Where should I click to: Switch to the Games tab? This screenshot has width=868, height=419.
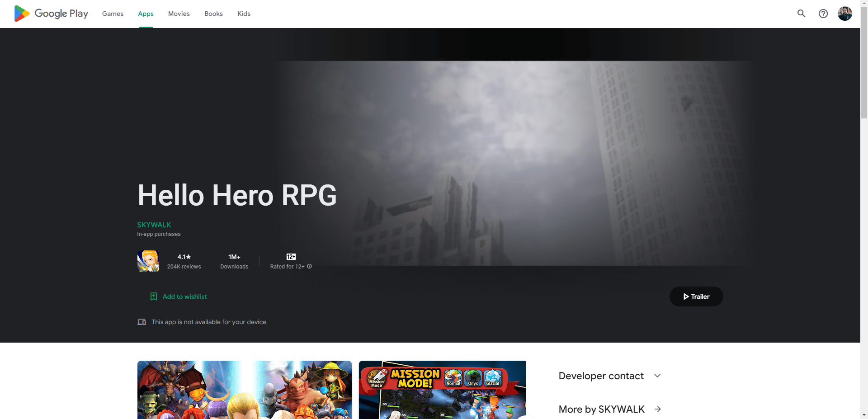pos(113,14)
